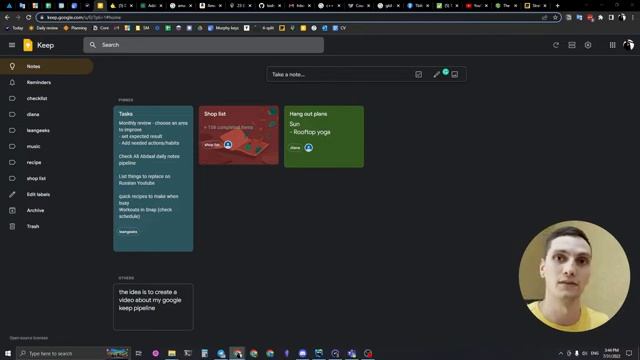Click the Trash bin icon
This screenshot has width=640, height=360.
[12, 226]
